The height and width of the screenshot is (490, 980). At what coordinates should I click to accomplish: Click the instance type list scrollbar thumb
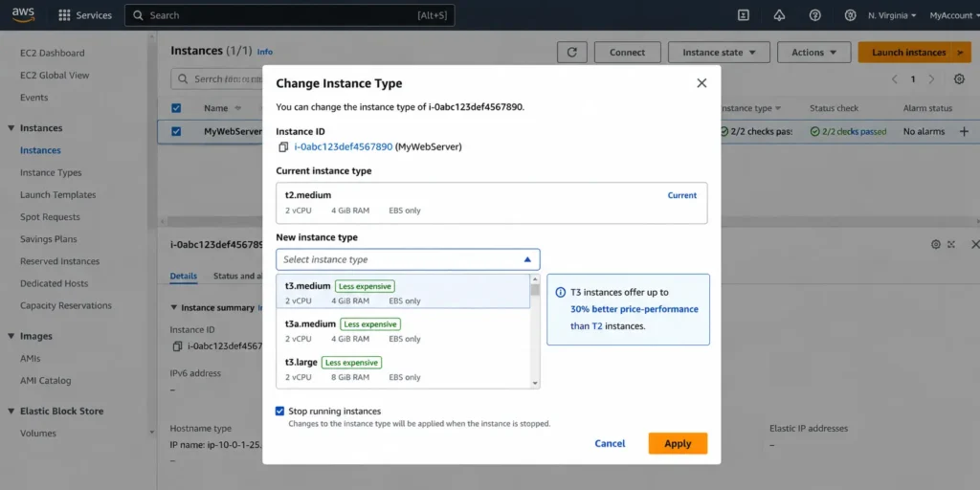535,290
